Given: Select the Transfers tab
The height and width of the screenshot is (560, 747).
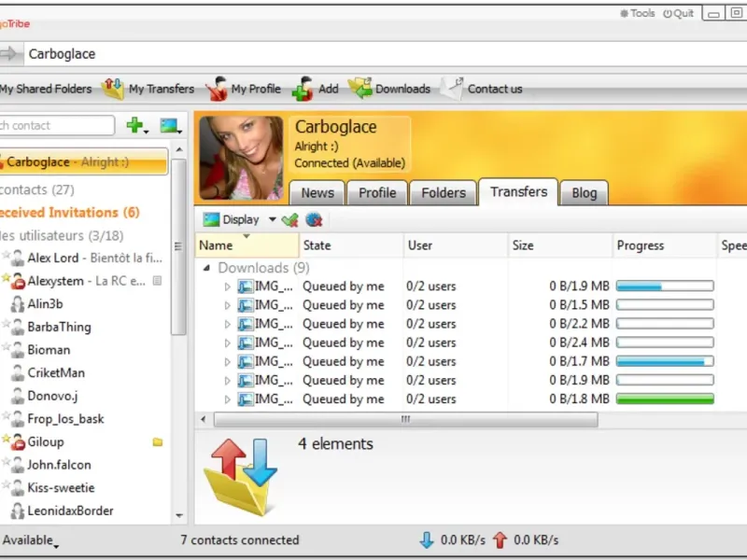Looking at the screenshot, I should point(518,192).
